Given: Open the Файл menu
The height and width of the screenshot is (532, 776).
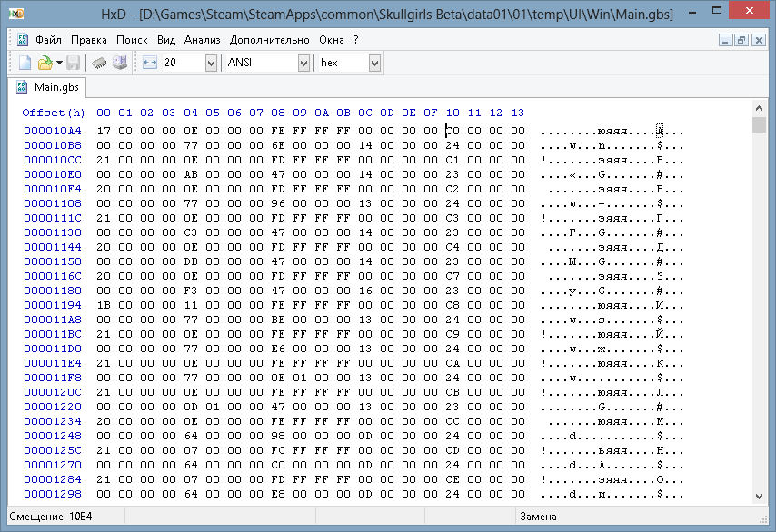Looking at the screenshot, I should 49,40.
